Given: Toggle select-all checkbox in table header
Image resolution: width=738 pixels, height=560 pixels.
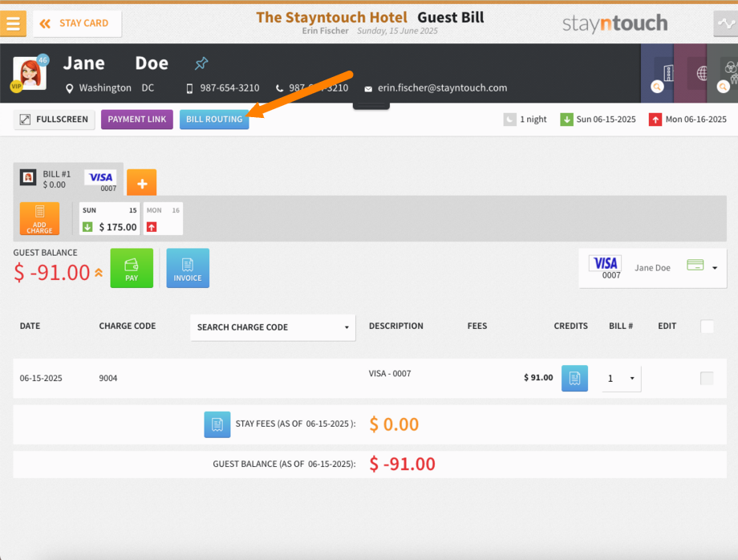Looking at the screenshot, I should [x=707, y=326].
